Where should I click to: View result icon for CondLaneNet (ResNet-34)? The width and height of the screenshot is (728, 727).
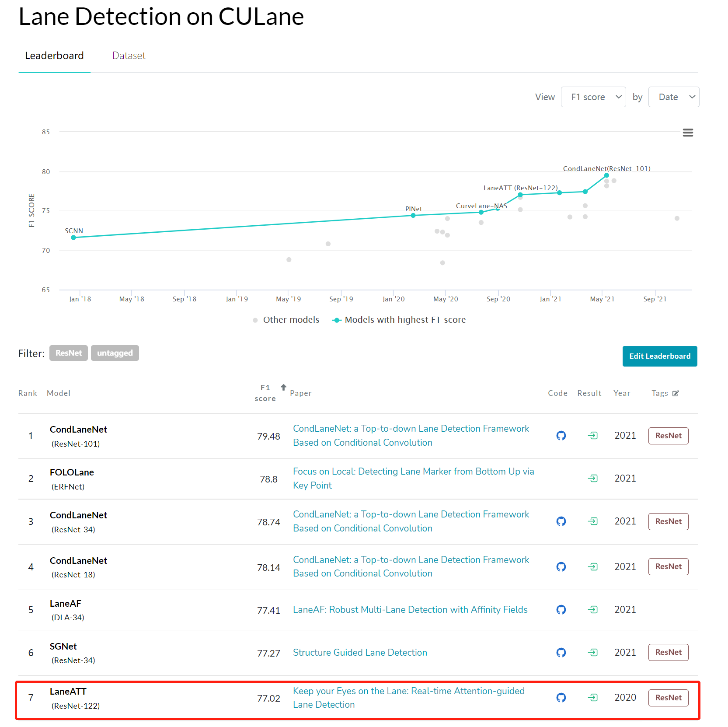tap(593, 521)
